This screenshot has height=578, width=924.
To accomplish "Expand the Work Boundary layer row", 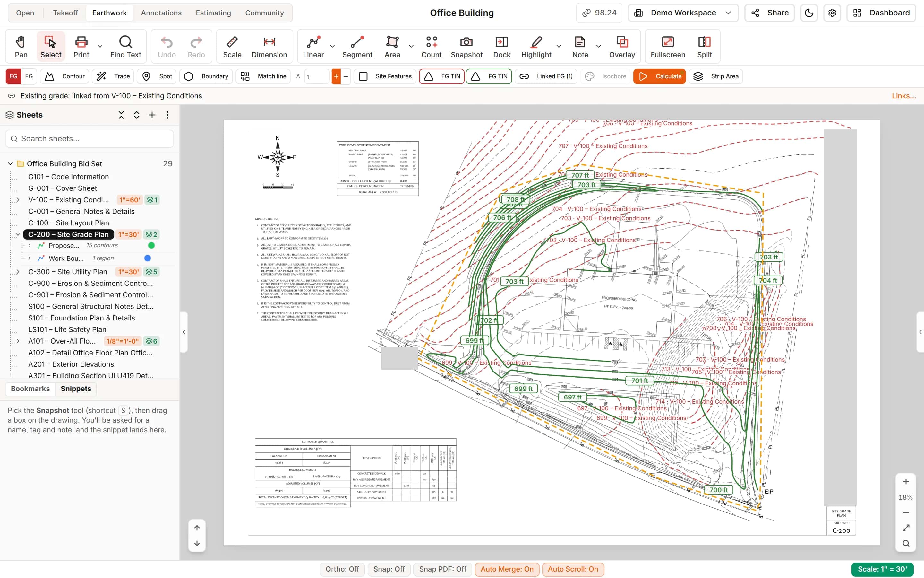I will (30, 258).
